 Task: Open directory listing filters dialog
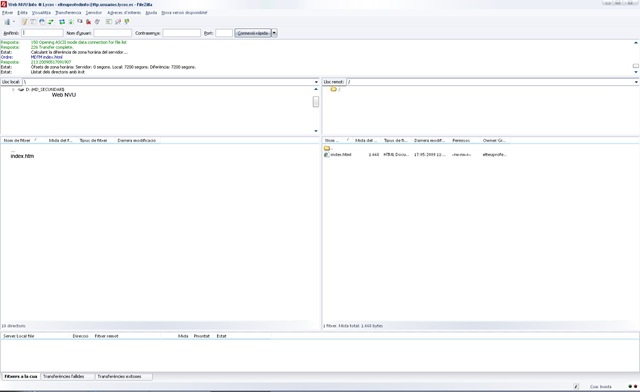pyautogui.click(x=109, y=22)
